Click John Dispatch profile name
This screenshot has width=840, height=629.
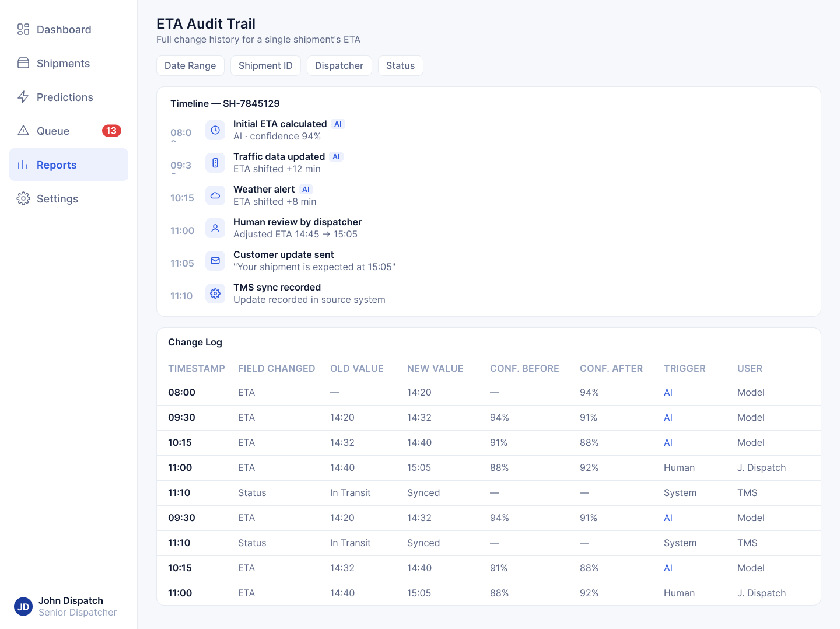71,600
